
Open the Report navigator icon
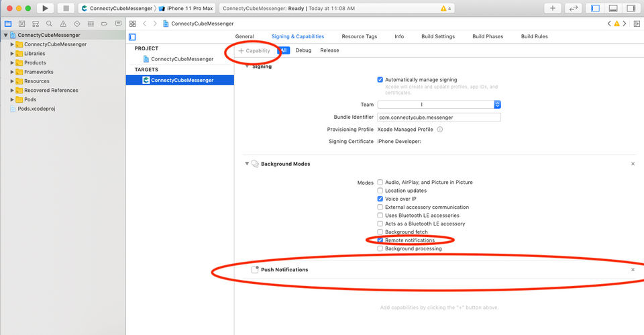(x=118, y=24)
